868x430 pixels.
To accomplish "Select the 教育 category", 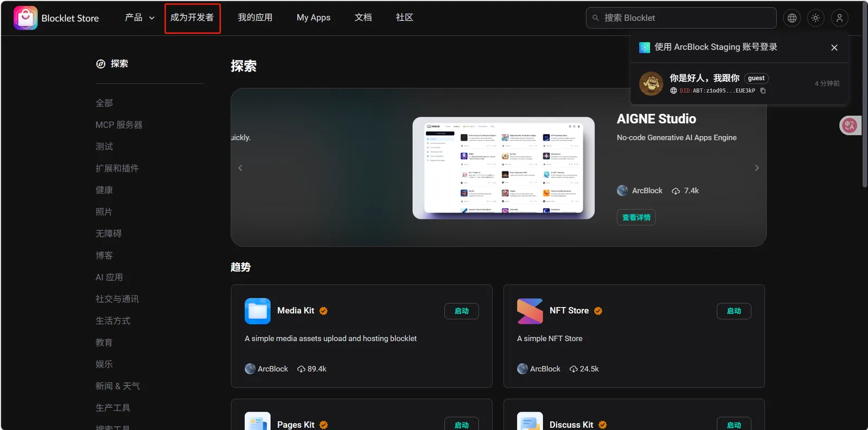I will tap(104, 342).
